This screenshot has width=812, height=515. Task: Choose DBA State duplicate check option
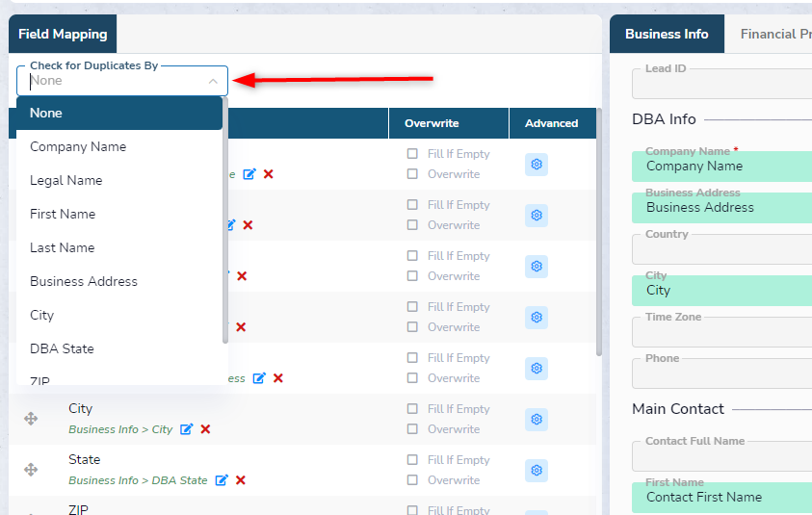click(x=119, y=348)
